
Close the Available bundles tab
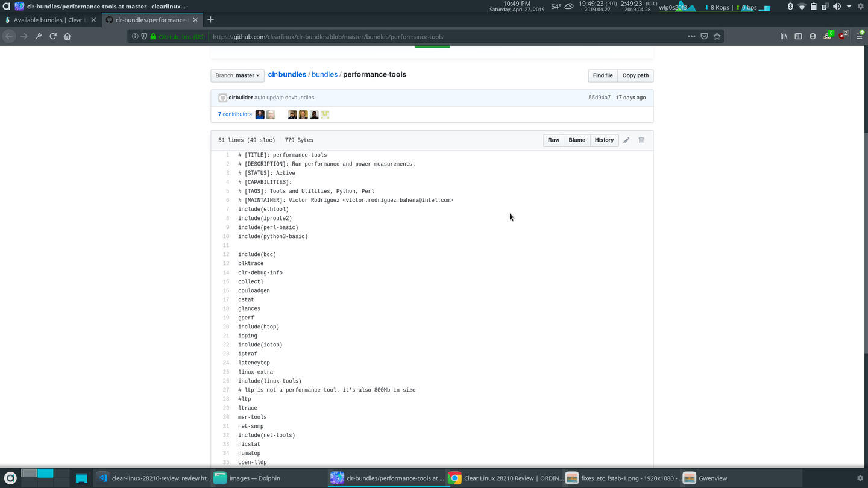(x=93, y=20)
